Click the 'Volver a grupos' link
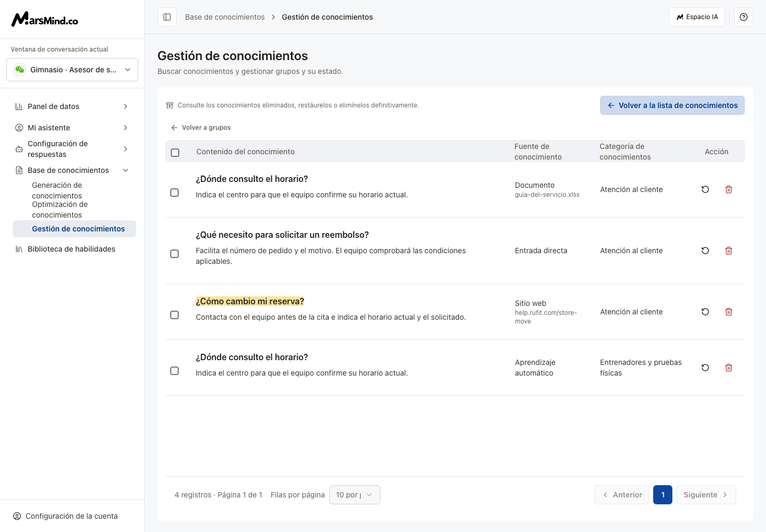Viewport: 766px width, 532px height. click(201, 128)
